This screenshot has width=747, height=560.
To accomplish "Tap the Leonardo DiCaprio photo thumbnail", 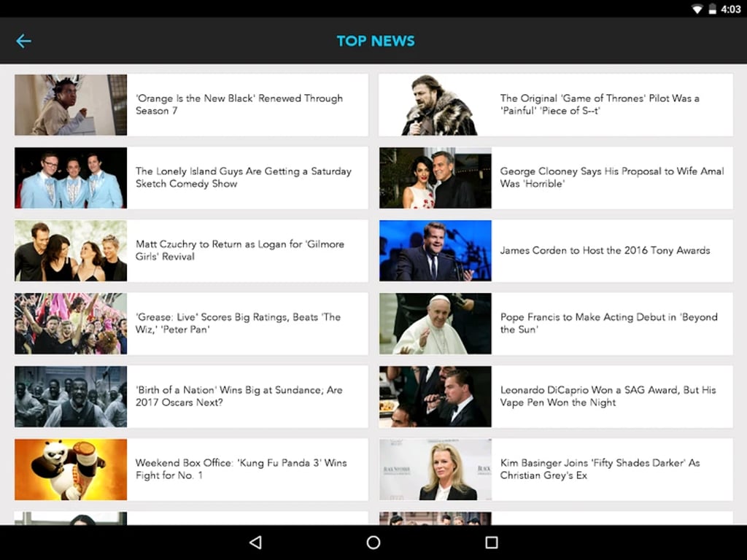I will [x=435, y=396].
